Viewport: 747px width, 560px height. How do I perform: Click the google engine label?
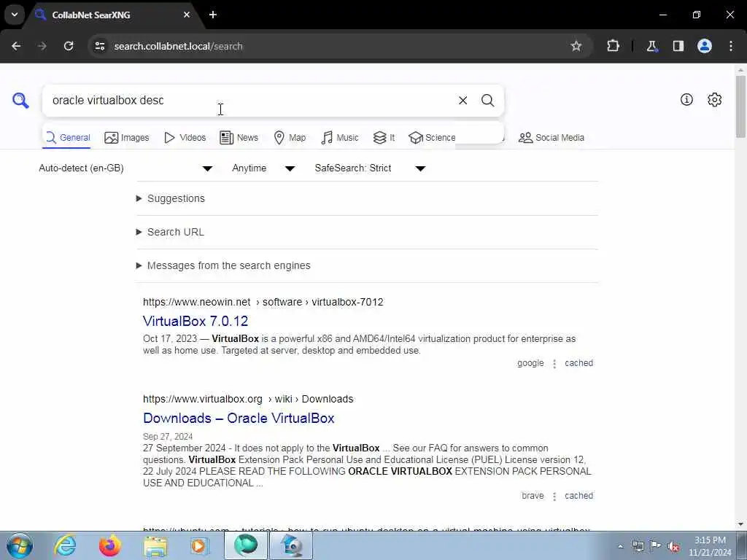[x=530, y=363]
